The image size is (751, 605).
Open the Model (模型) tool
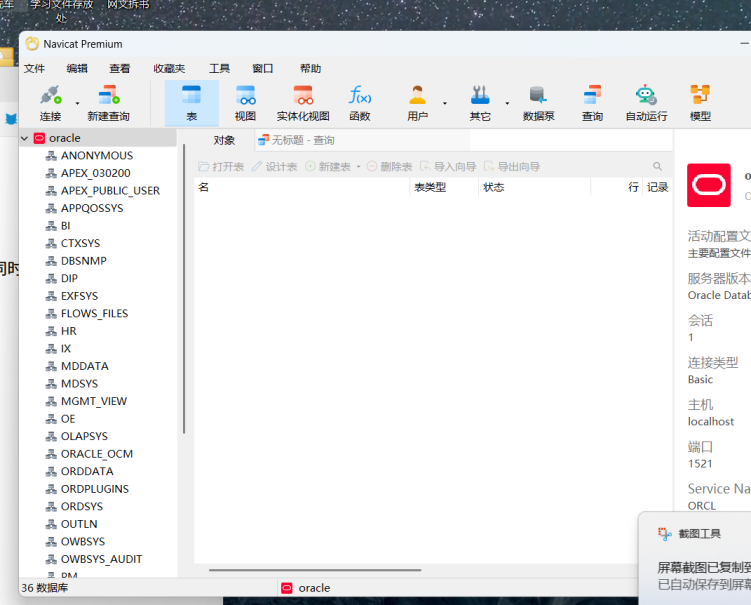[x=700, y=103]
